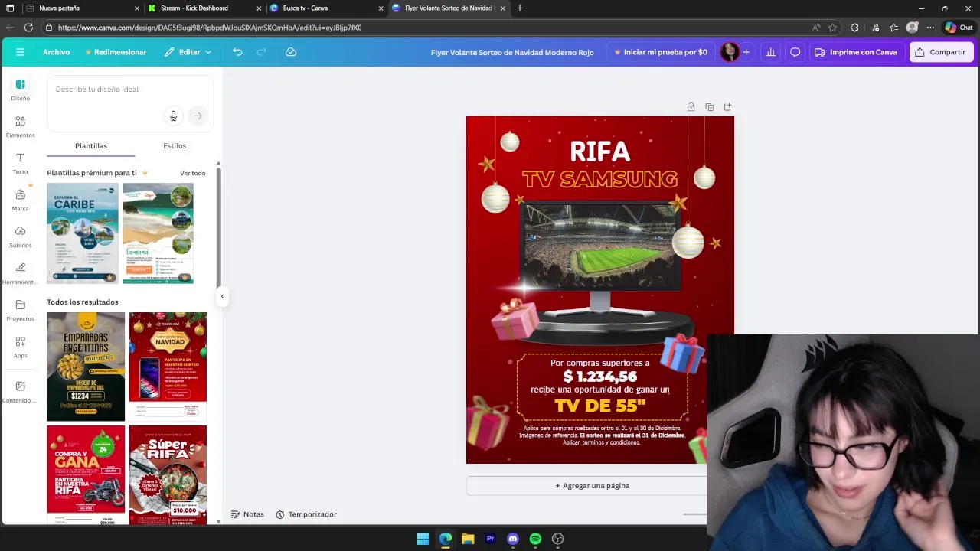
Task: Open the Canva hamburger main menu
Action: [20, 52]
